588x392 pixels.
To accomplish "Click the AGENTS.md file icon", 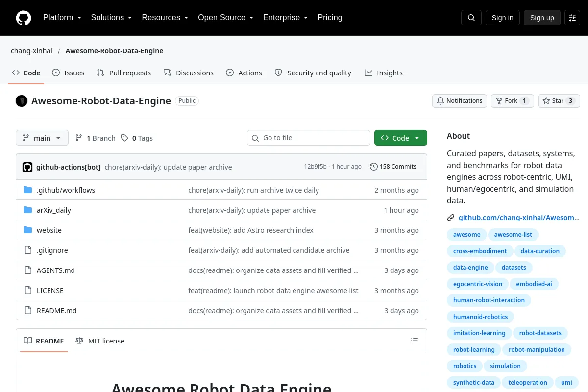I will [x=28, y=270].
